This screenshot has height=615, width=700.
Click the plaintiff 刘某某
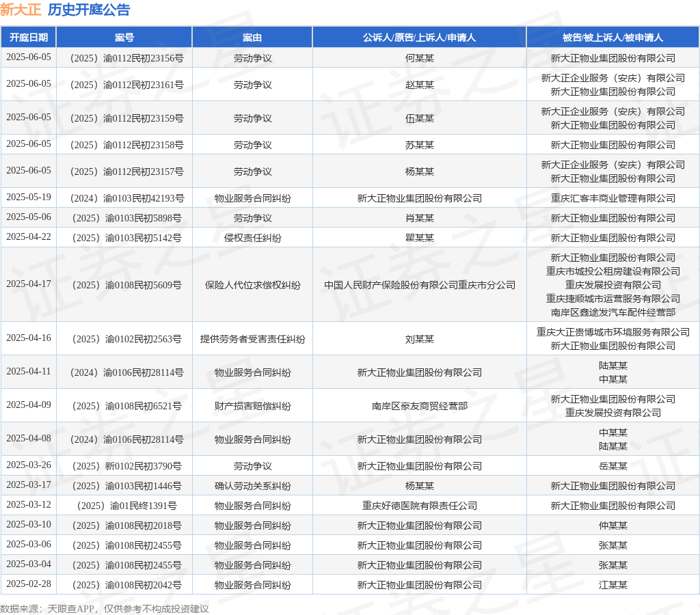coord(419,339)
